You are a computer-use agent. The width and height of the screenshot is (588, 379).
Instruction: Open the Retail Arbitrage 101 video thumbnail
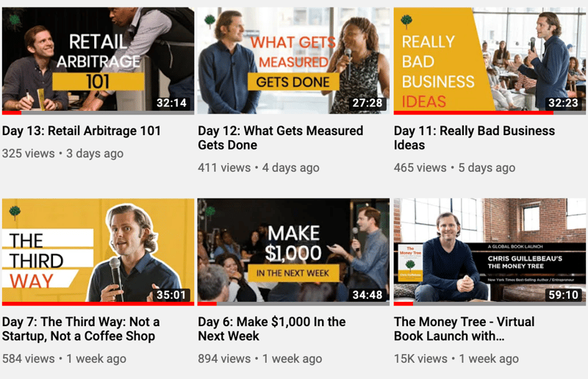coord(98,60)
